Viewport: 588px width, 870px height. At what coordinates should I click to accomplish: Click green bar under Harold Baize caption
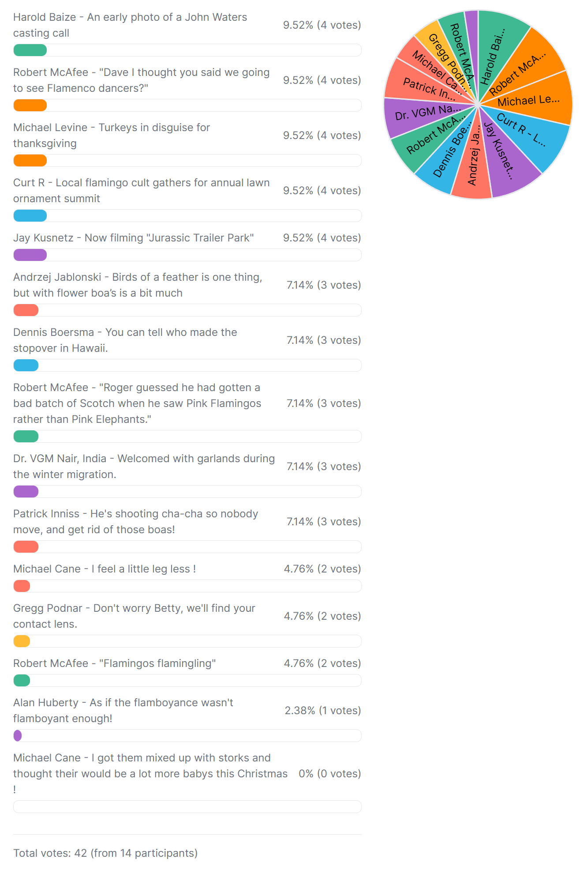click(x=30, y=50)
